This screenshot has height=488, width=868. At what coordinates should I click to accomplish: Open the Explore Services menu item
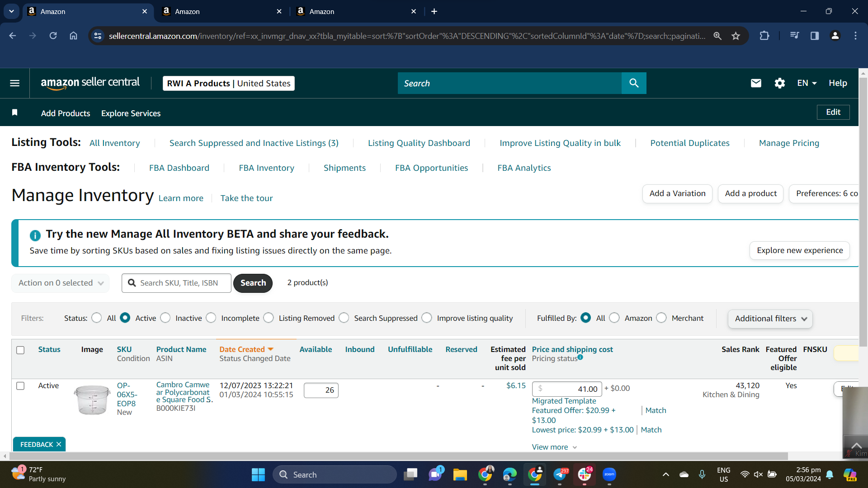tap(131, 113)
